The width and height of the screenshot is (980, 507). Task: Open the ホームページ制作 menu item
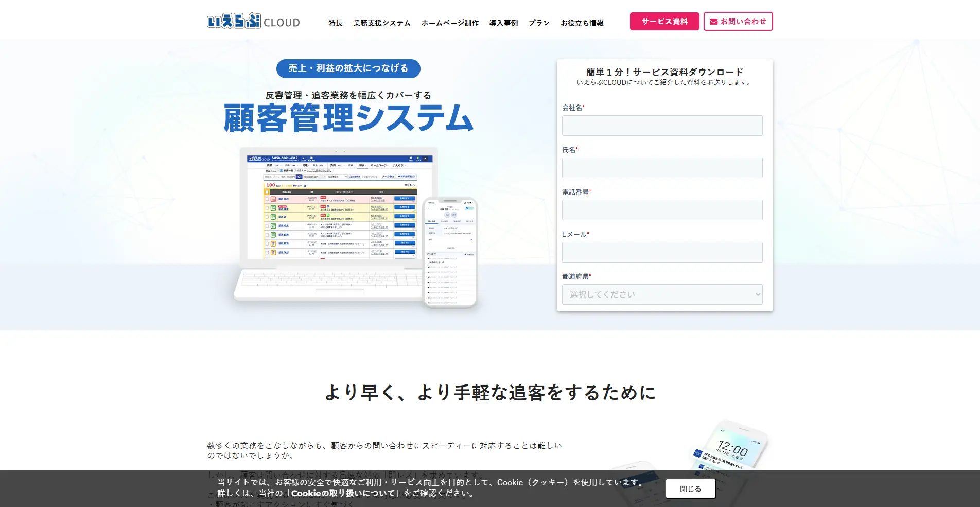pyautogui.click(x=450, y=23)
